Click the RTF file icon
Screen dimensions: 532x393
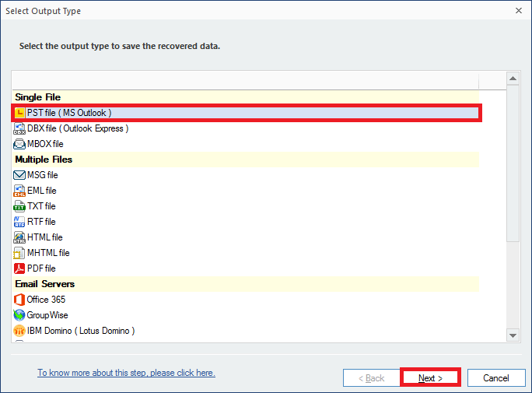click(x=19, y=222)
